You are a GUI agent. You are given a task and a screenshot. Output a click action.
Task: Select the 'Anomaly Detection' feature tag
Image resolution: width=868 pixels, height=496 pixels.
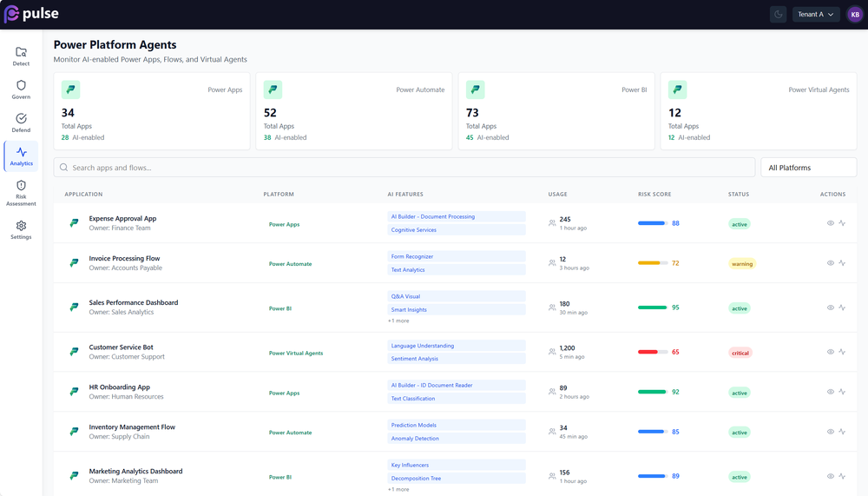(457, 439)
